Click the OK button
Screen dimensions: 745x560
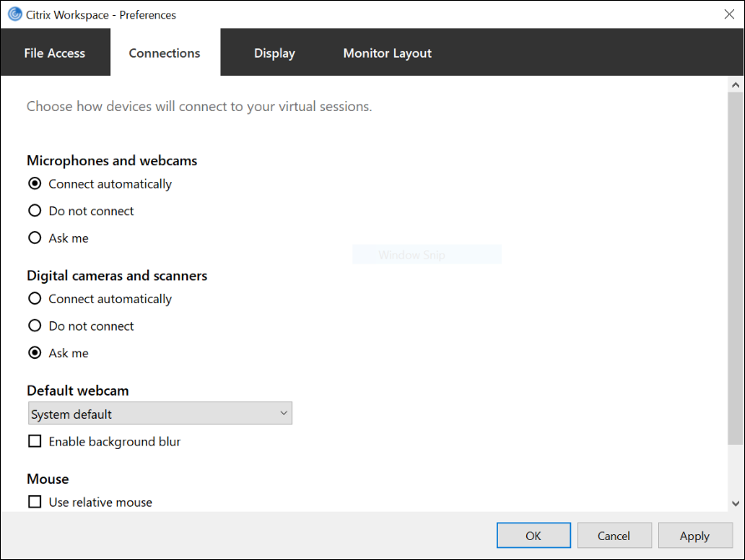pos(534,536)
